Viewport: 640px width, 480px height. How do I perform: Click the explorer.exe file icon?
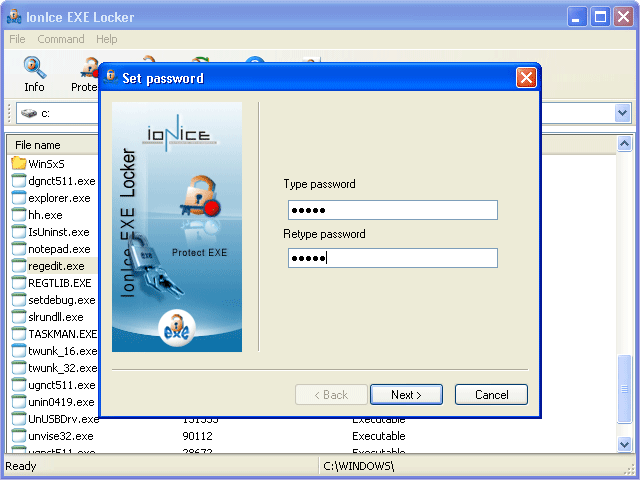[x=19, y=198]
